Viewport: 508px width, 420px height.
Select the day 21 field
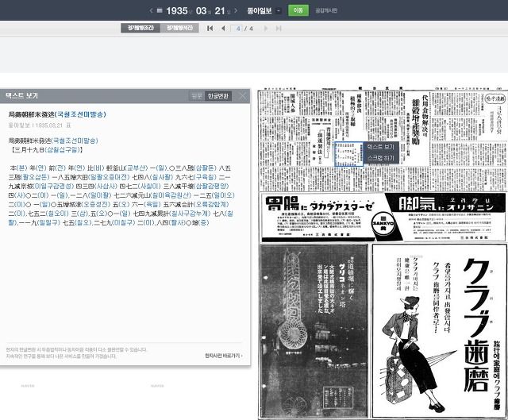[x=220, y=10]
